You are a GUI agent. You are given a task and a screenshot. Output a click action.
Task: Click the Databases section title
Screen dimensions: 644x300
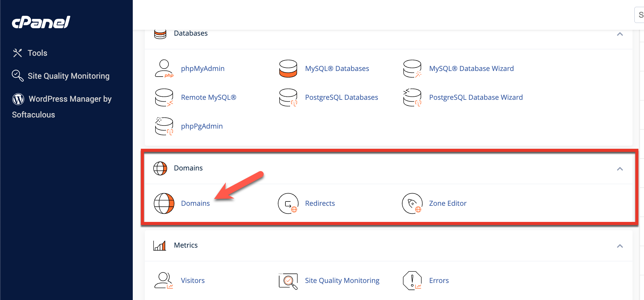click(x=191, y=33)
